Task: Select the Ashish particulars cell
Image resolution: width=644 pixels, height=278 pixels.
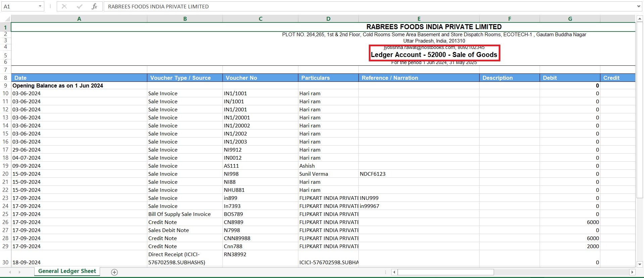Action: pos(328,166)
